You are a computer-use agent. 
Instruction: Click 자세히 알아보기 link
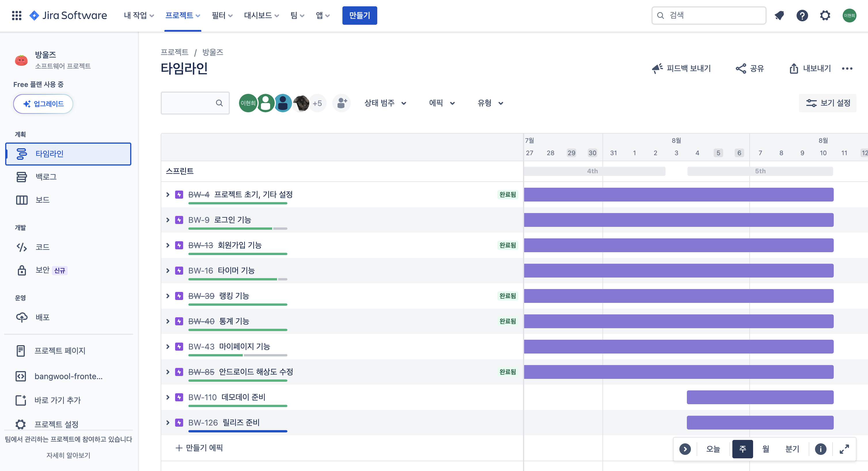(69, 455)
